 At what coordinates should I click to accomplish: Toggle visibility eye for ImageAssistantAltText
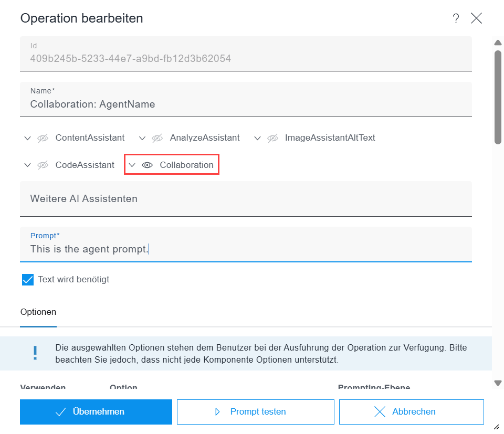point(272,138)
